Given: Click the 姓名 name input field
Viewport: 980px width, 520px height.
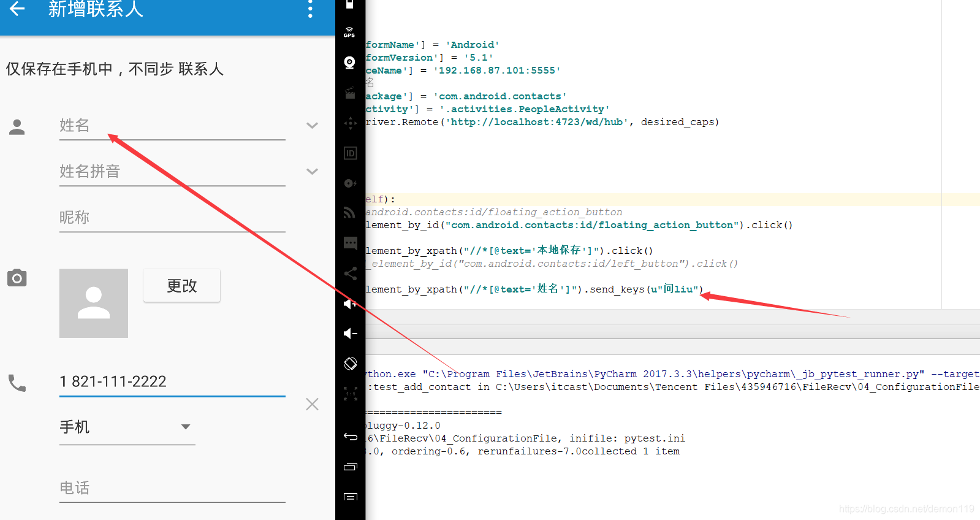Looking at the screenshot, I should click(172, 126).
